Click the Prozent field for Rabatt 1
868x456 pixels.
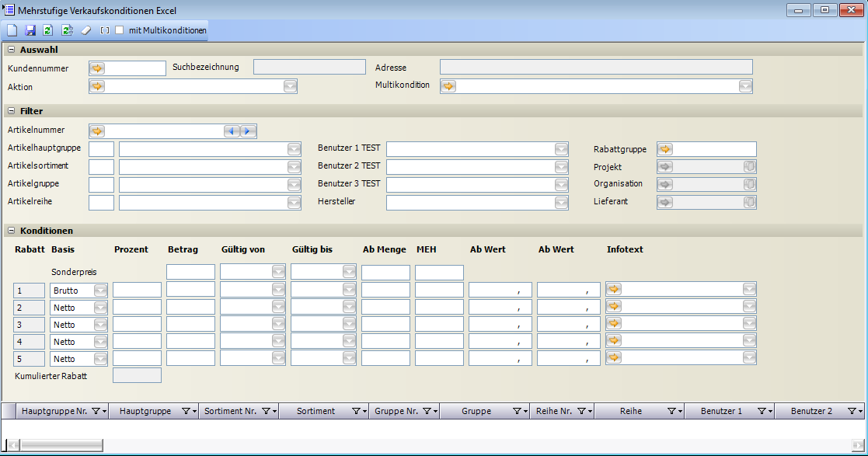tap(137, 290)
